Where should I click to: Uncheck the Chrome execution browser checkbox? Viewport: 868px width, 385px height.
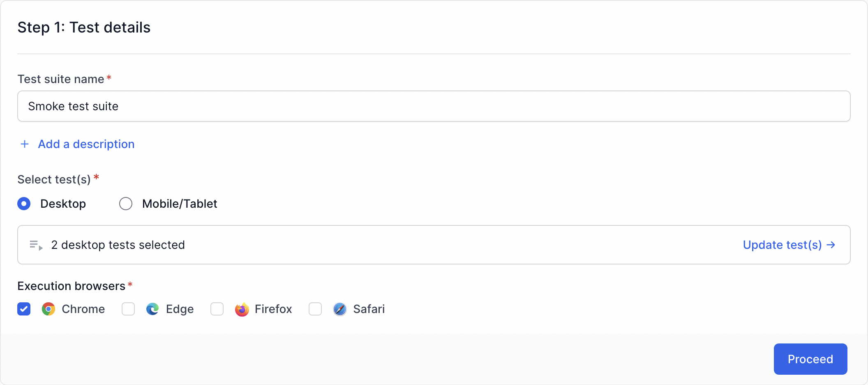pos(24,309)
